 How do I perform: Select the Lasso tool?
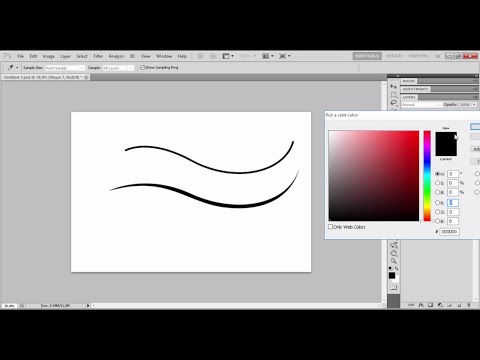pyautogui.click(x=394, y=102)
